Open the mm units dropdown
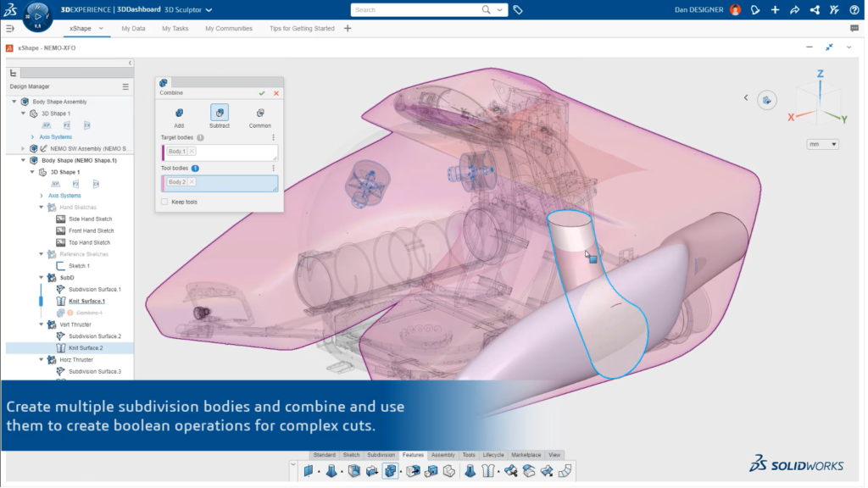Viewport: 868px width, 488px height. [821, 144]
